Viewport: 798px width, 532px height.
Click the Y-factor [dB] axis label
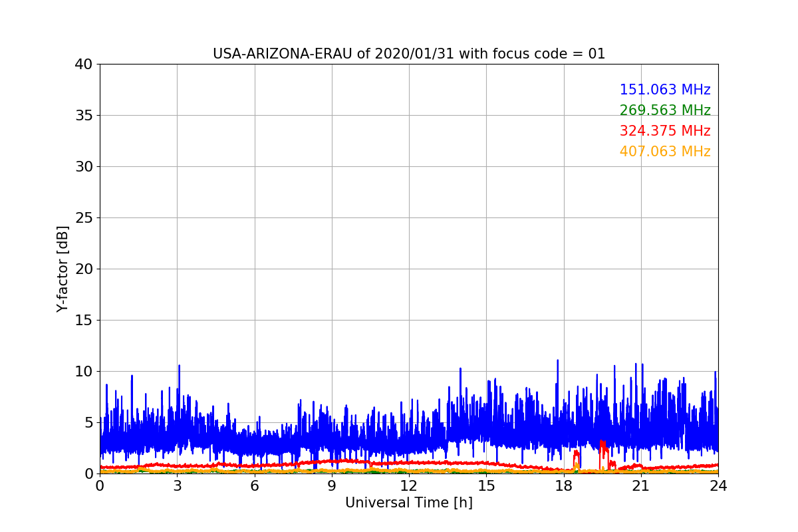click(63, 269)
